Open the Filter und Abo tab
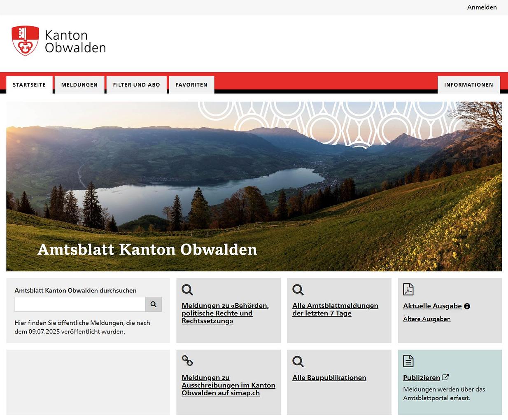Image resolution: width=508 pixels, height=420 pixels. tap(136, 85)
